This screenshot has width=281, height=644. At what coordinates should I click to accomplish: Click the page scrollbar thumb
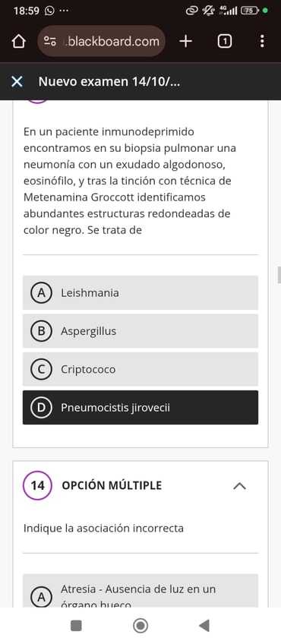[279, 275]
